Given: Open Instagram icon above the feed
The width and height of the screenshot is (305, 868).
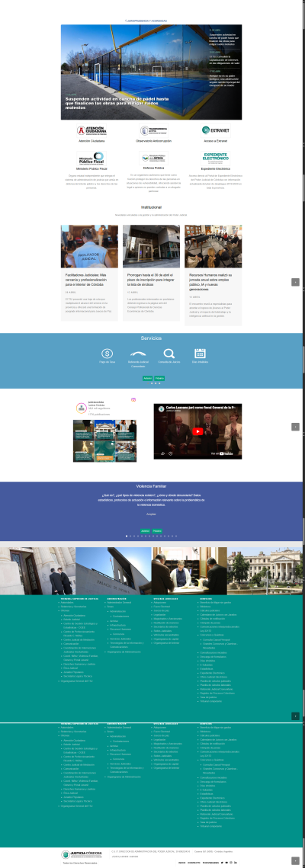Looking at the screenshot, I should coord(133,399).
